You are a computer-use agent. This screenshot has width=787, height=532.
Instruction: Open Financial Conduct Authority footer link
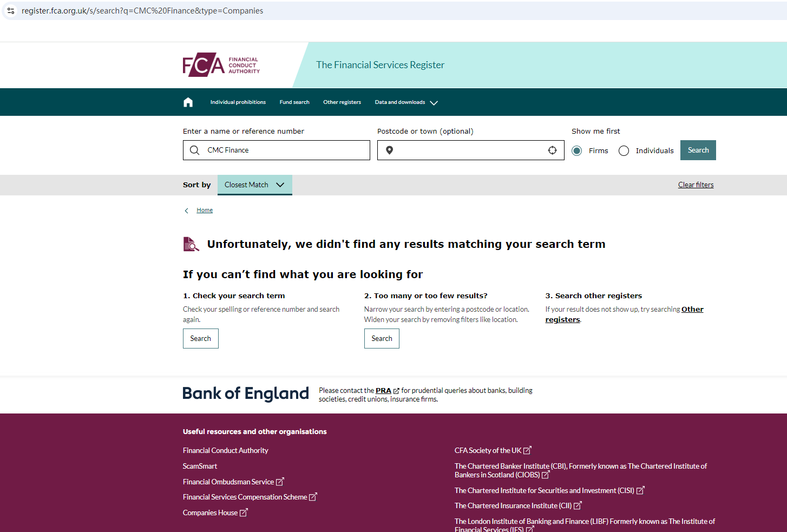coord(226,450)
